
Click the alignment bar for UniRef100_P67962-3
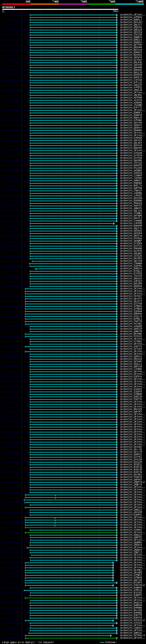point(68,636)
